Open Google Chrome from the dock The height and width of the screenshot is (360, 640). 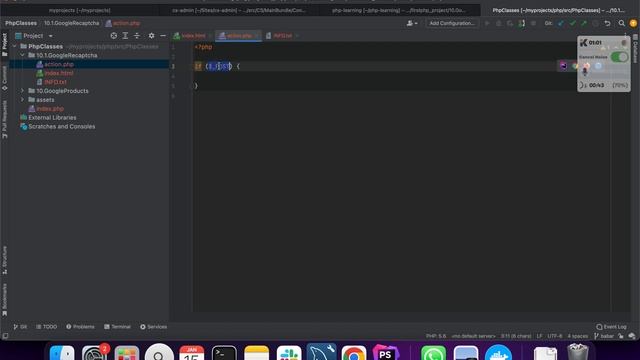pyautogui.click(x=354, y=353)
